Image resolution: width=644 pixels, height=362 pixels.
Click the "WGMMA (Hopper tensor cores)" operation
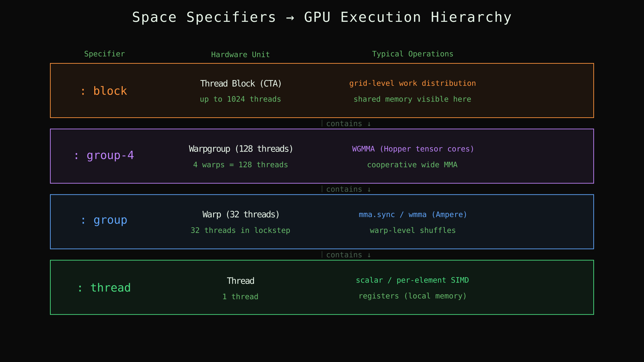[x=413, y=149]
